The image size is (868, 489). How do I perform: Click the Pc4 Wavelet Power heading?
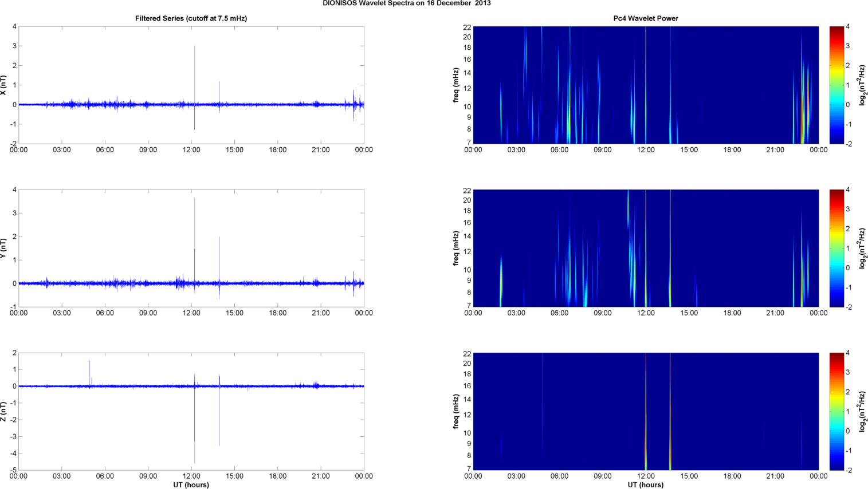click(x=645, y=18)
